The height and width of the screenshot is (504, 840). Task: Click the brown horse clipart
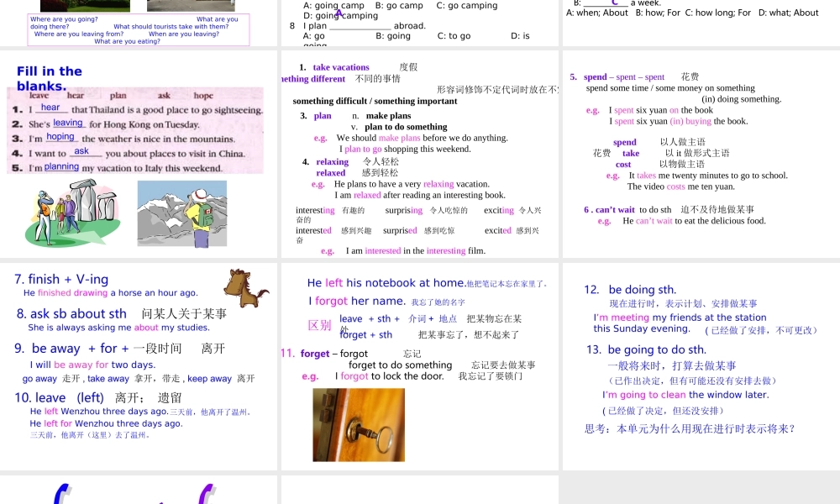pos(245,288)
